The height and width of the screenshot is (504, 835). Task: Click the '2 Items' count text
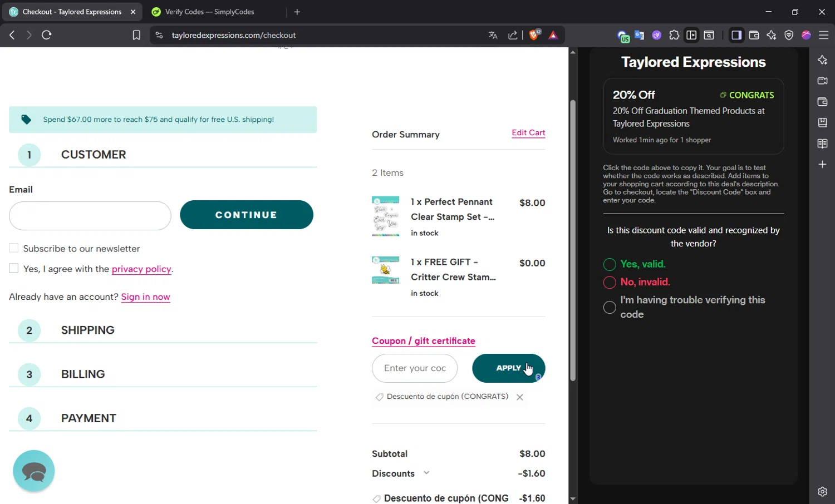click(388, 173)
